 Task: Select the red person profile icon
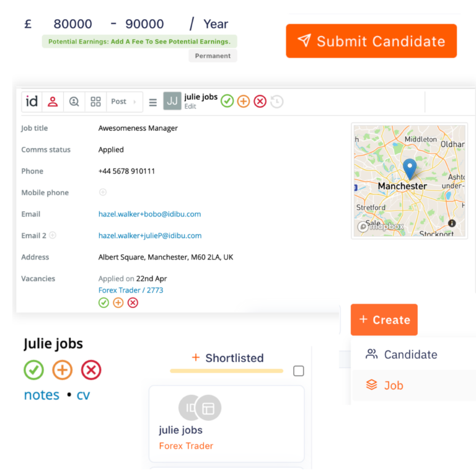click(x=53, y=102)
